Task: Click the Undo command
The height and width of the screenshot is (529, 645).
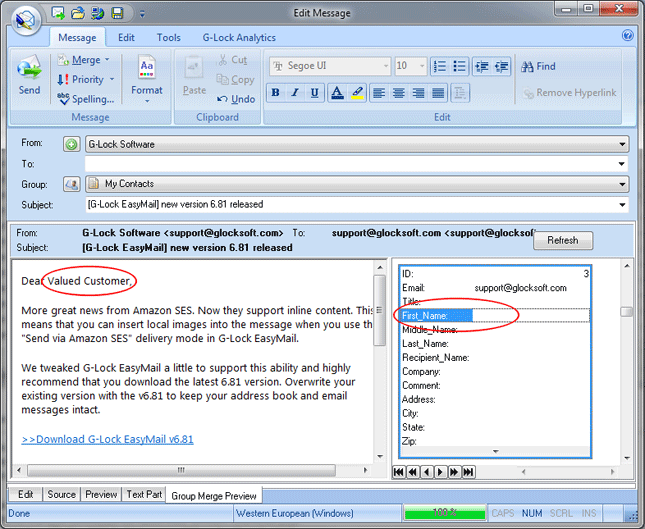Action: click(236, 99)
